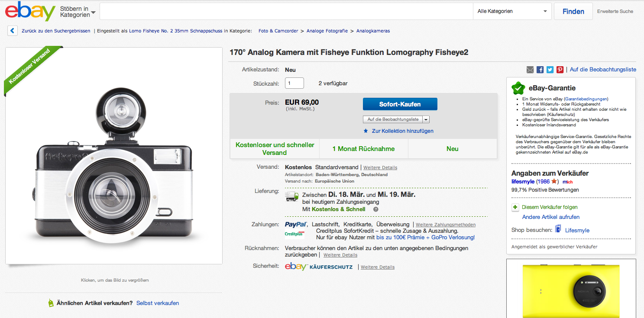Share listing via email icon

coord(530,70)
